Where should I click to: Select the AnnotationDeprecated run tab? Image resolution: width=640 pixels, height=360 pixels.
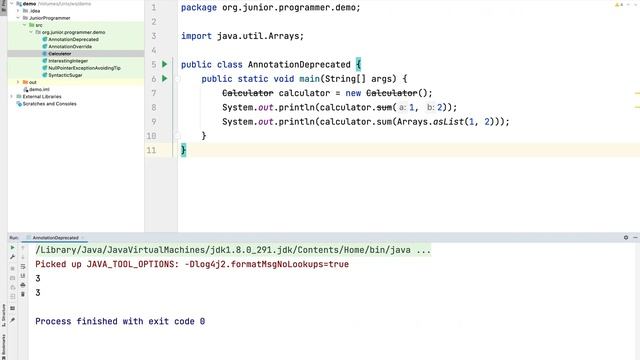coord(55,238)
